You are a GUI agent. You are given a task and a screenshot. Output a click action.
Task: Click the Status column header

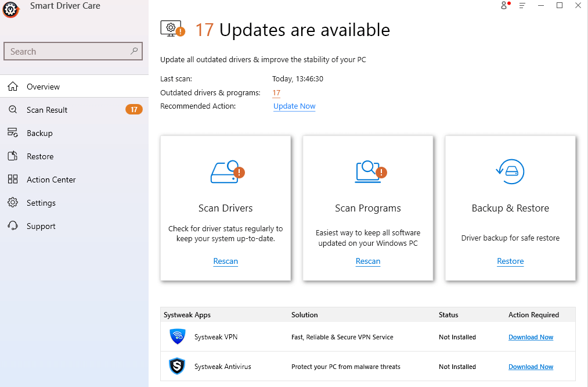pyautogui.click(x=449, y=315)
